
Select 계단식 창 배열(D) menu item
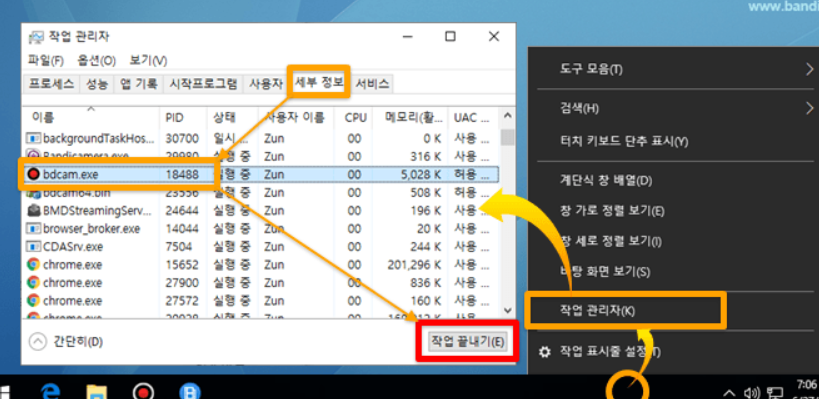[606, 181]
